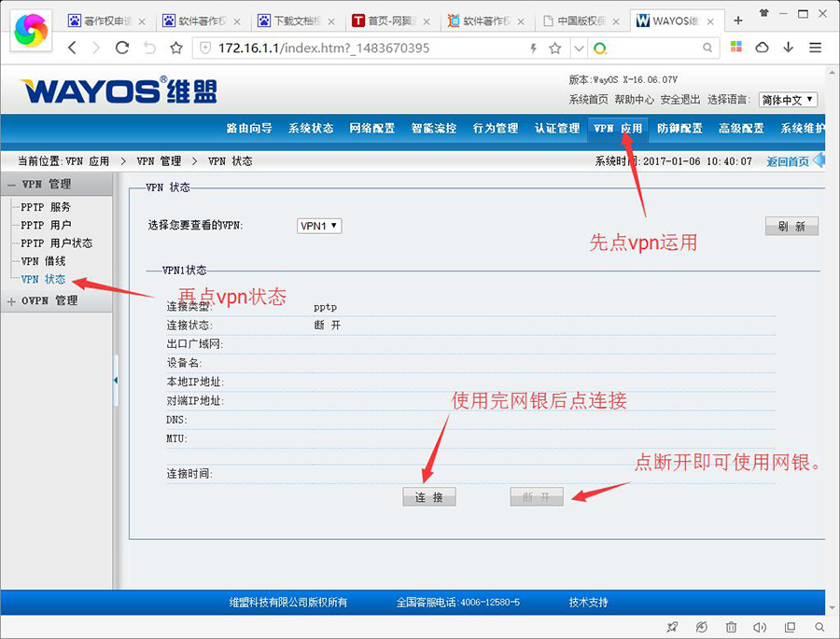
Task: Open the 网络配置 menu
Action: [371, 129]
